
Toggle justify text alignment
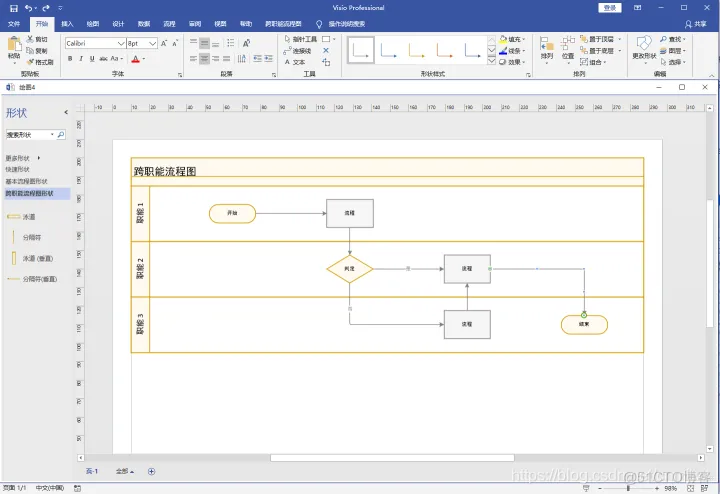point(226,58)
